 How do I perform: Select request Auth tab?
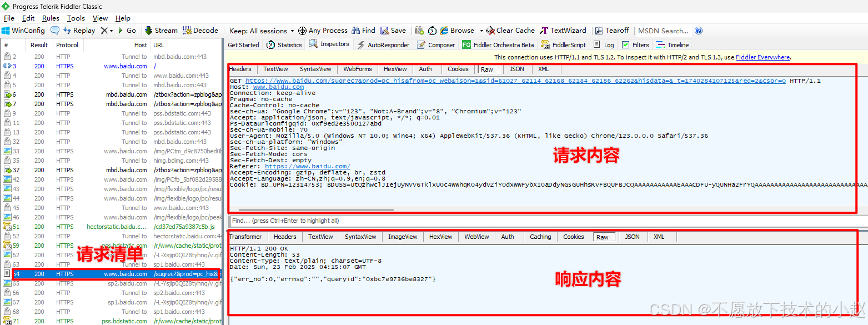[425, 69]
